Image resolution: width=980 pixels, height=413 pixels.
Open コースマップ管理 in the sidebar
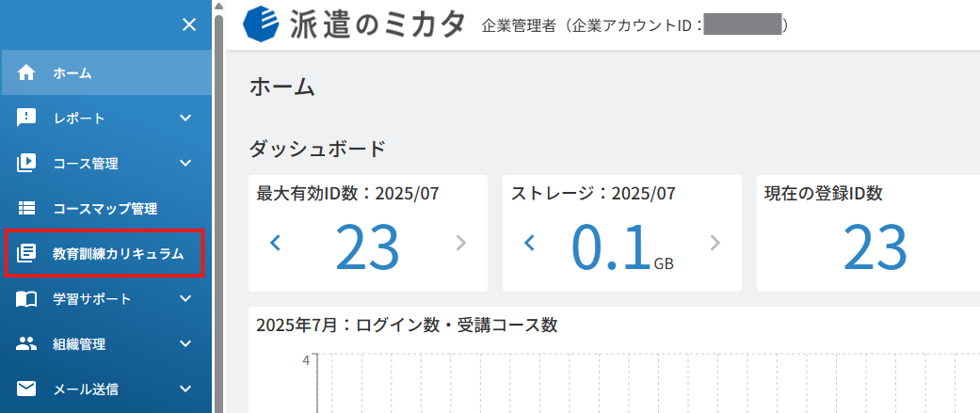[105, 209]
